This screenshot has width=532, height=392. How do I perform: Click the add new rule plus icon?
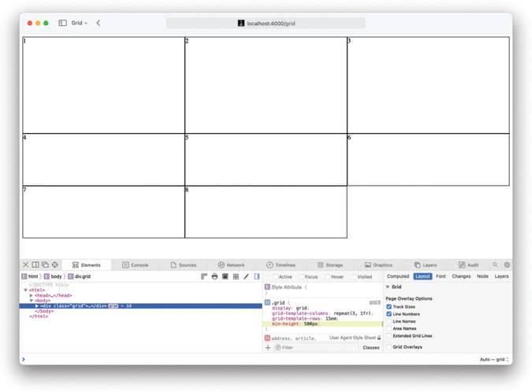(x=268, y=347)
